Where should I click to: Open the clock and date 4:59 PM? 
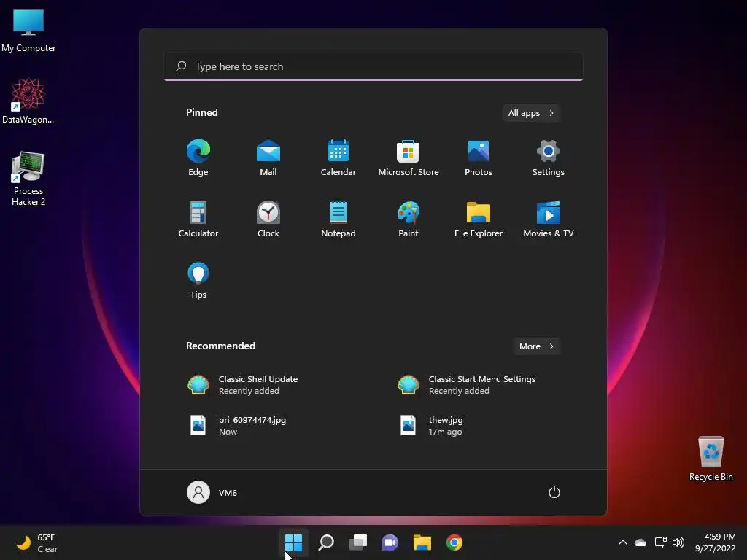tap(716, 542)
